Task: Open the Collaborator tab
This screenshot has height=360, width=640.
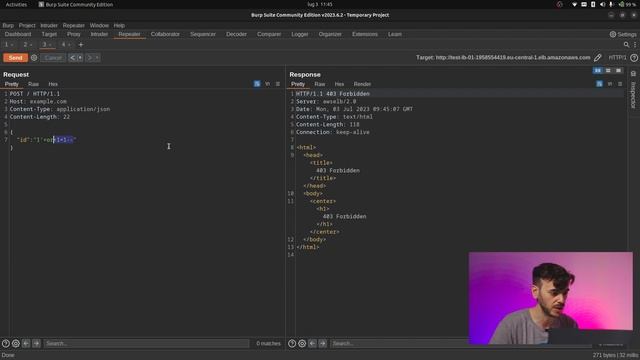Action: 165,34
